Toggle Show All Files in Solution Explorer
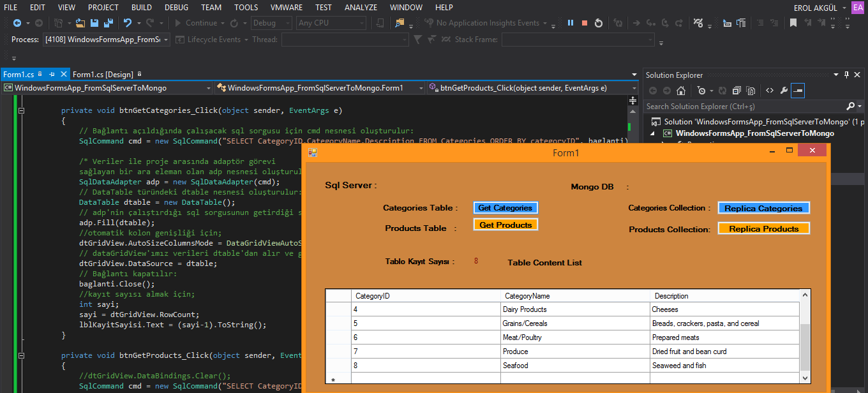Viewport: 868px width, 393px height. (751, 91)
